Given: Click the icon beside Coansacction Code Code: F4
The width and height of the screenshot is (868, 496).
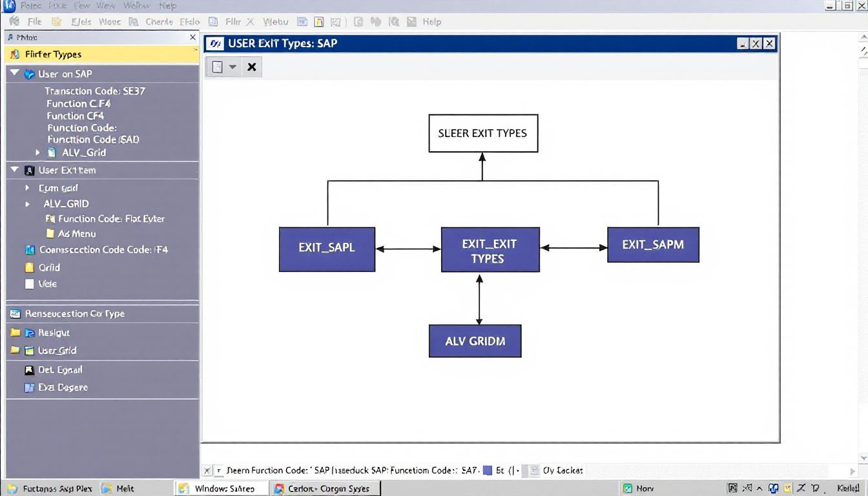Looking at the screenshot, I should click(29, 249).
